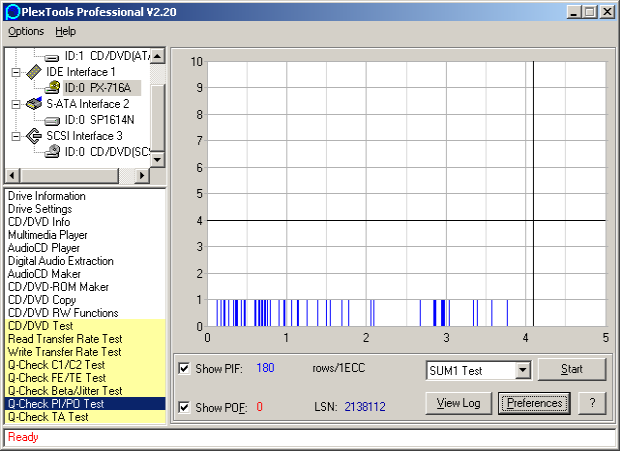The width and height of the screenshot is (620, 451).
Task: Open the Preferences button
Action: click(534, 403)
